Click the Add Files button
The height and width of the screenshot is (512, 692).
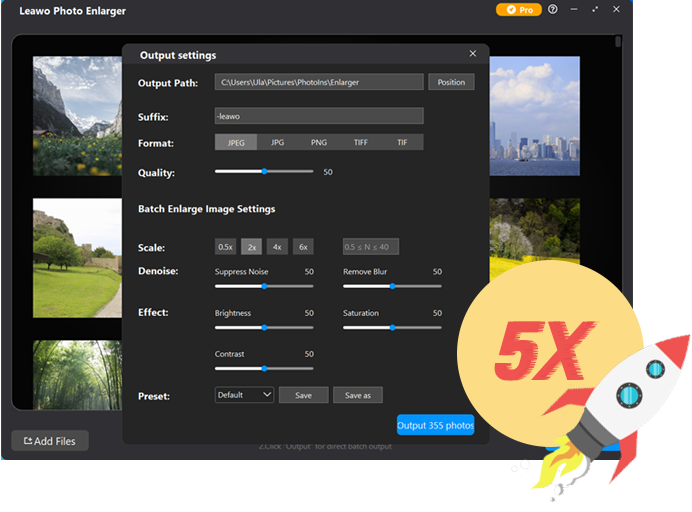click(50, 441)
